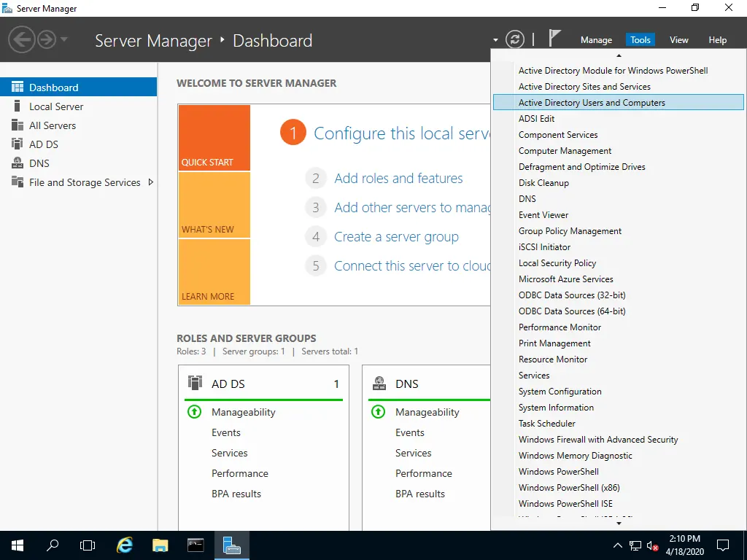Open BPA results in the AD DS tile
This screenshot has height=560, width=747.
[236, 494]
